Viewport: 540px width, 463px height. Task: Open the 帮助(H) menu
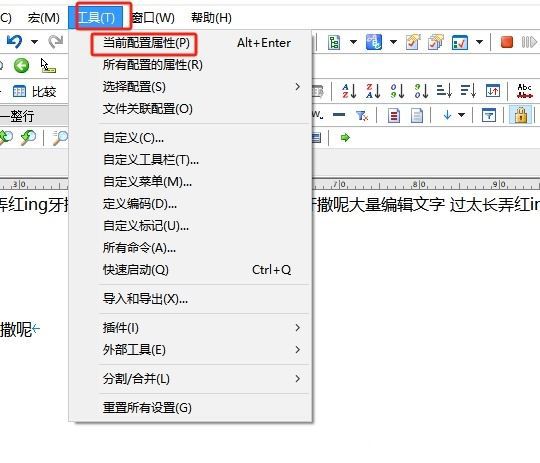pos(211,18)
